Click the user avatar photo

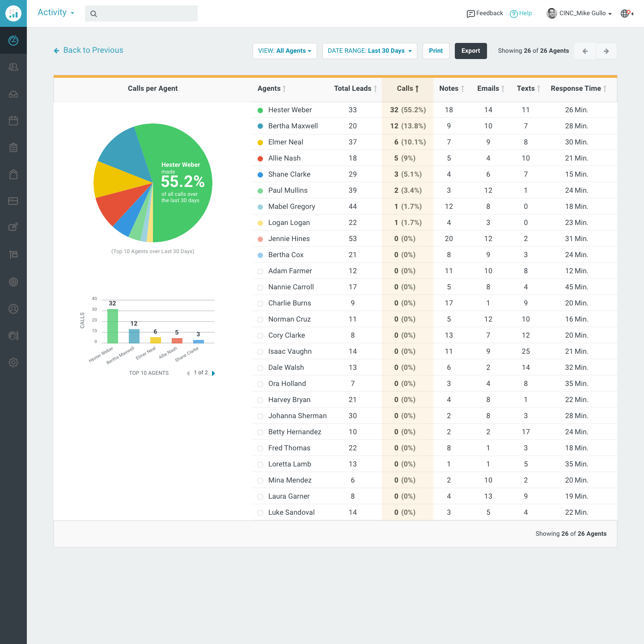point(551,13)
